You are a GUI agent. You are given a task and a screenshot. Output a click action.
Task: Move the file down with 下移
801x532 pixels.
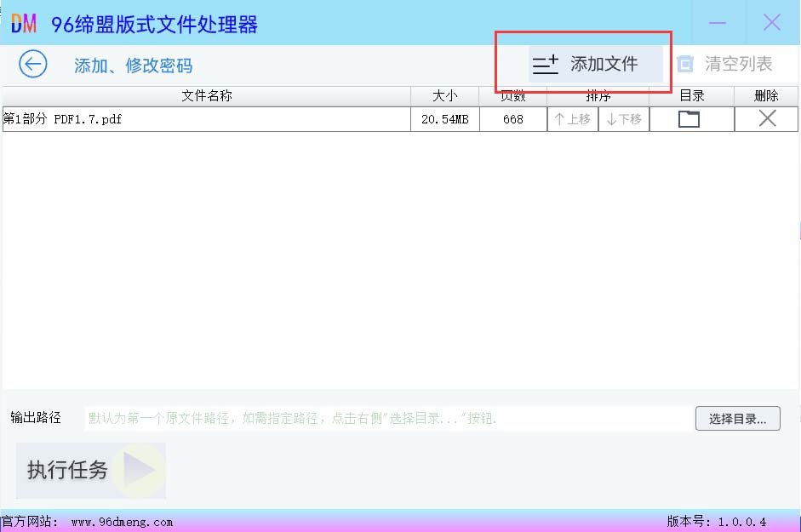click(x=624, y=119)
